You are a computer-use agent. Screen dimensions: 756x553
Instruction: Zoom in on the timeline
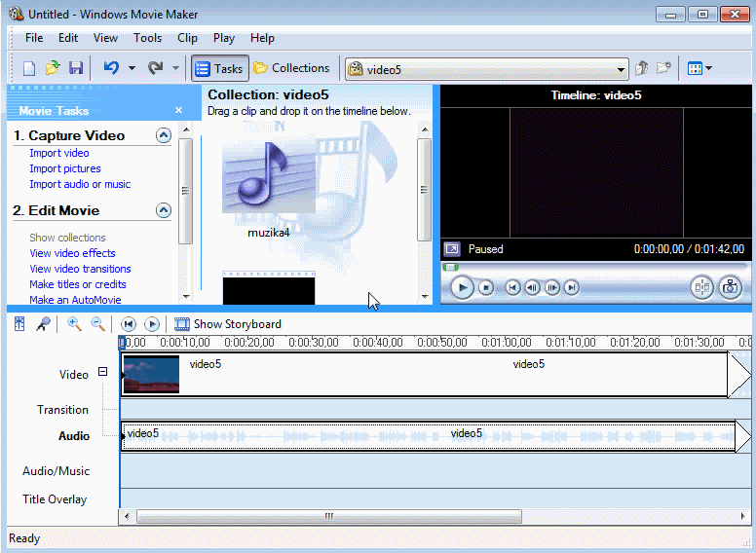pos(74,324)
